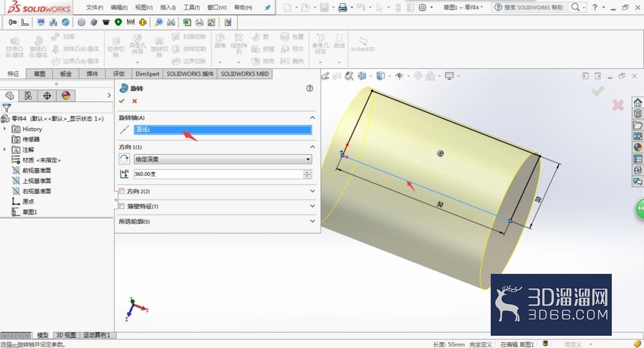Switch to the SOLIDWORKS MBD tab

tap(245, 74)
